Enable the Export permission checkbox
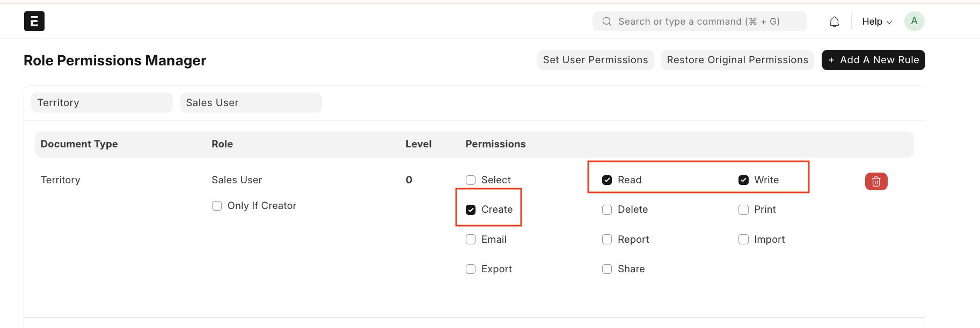 click(x=471, y=269)
